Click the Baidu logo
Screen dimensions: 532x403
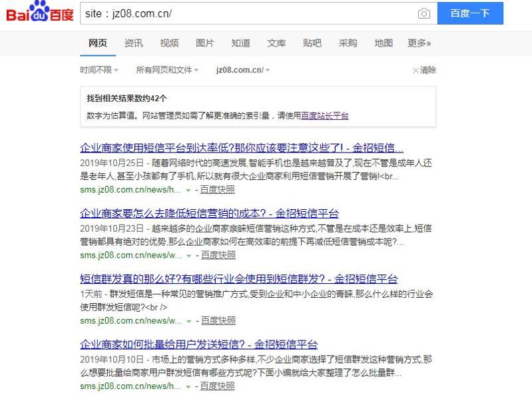click(x=40, y=11)
